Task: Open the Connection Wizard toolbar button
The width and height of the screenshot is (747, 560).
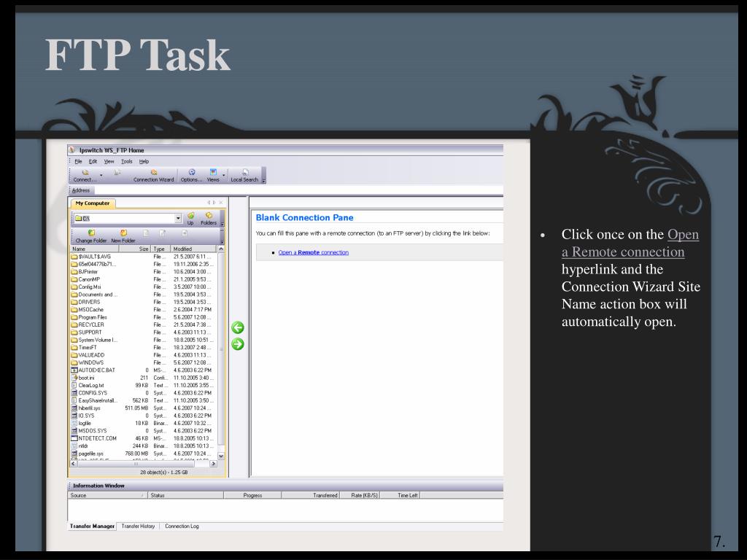Action: 153,176
